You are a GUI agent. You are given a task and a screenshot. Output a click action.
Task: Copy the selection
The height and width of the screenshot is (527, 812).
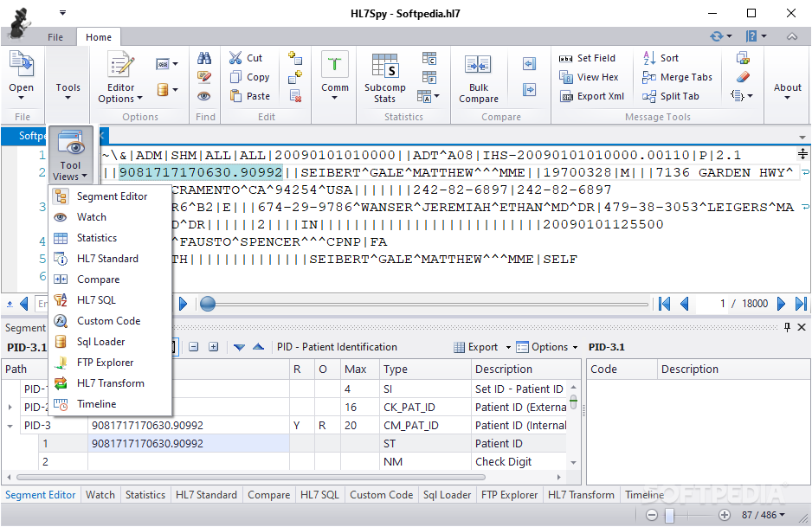pos(249,77)
